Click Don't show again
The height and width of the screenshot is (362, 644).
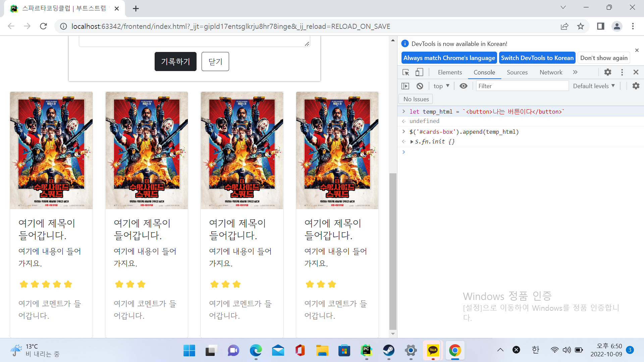604,58
